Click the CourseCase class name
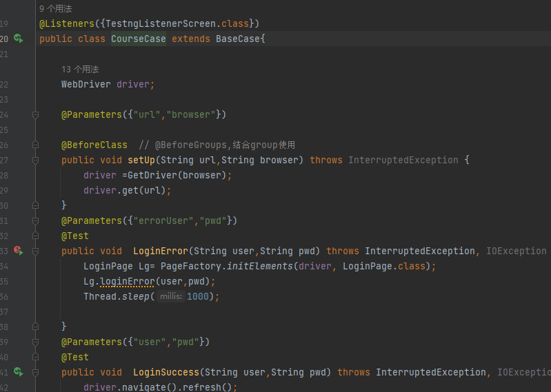The height and width of the screenshot is (392, 551). click(139, 39)
